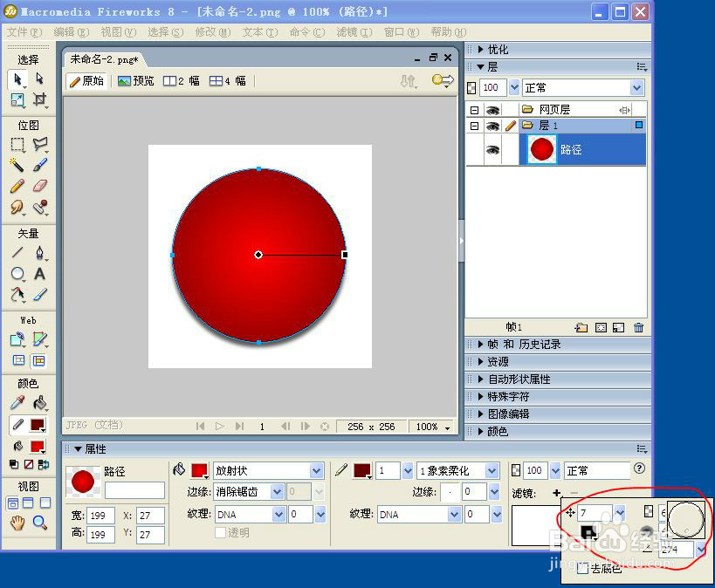Open the 文件 menu
The height and width of the screenshot is (588, 715).
click(x=24, y=32)
